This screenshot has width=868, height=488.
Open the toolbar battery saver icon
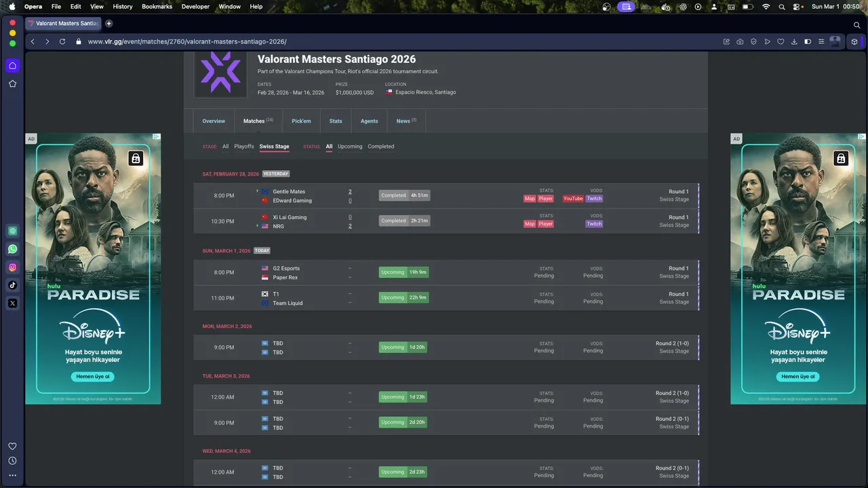808,41
